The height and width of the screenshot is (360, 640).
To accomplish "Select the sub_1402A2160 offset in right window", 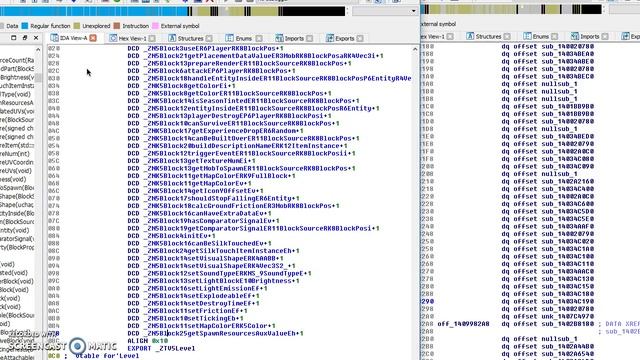I will [568, 181].
